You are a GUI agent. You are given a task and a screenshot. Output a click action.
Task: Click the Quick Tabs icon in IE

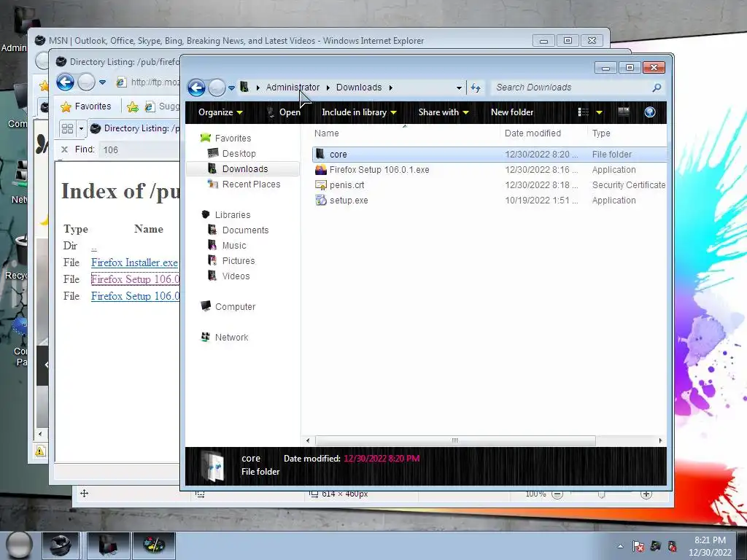67,128
